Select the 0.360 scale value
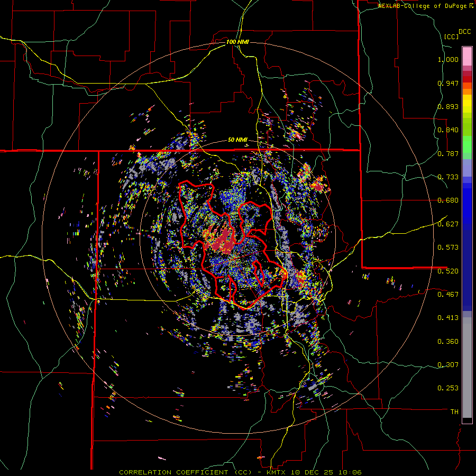Image resolution: width=476 pixels, height=476 pixels. 448,342
